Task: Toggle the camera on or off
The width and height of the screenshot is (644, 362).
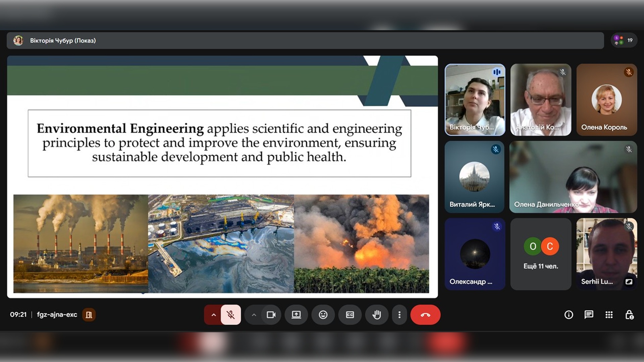Action: point(271,315)
